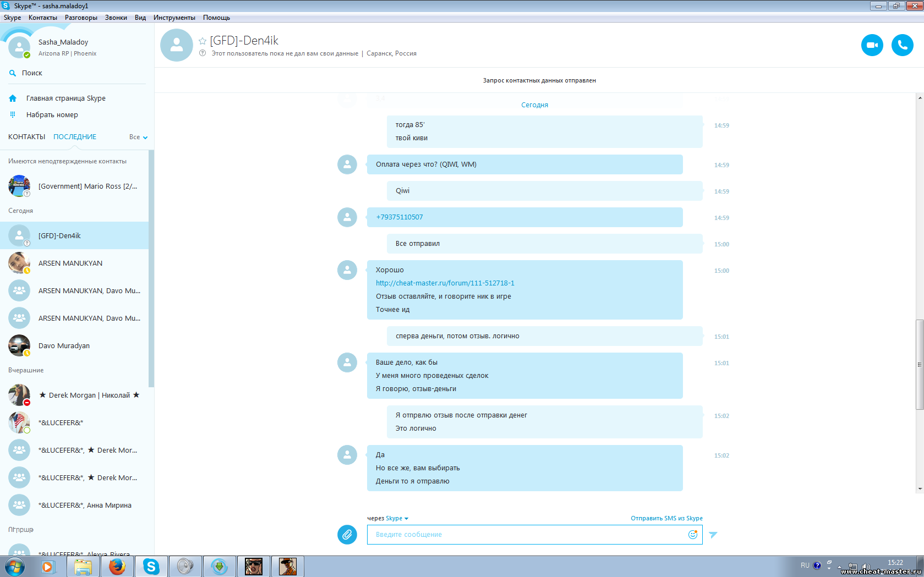Click the phone number +79375110507
The width and height of the screenshot is (924, 577).
[400, 217]
